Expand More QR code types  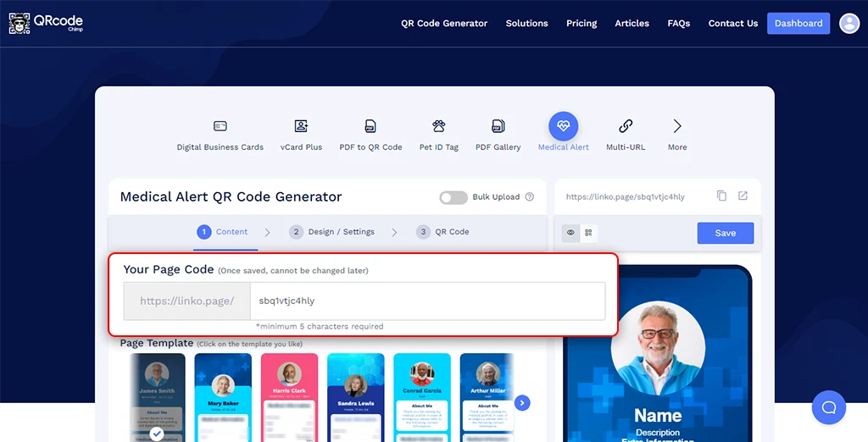click(677, 126)
